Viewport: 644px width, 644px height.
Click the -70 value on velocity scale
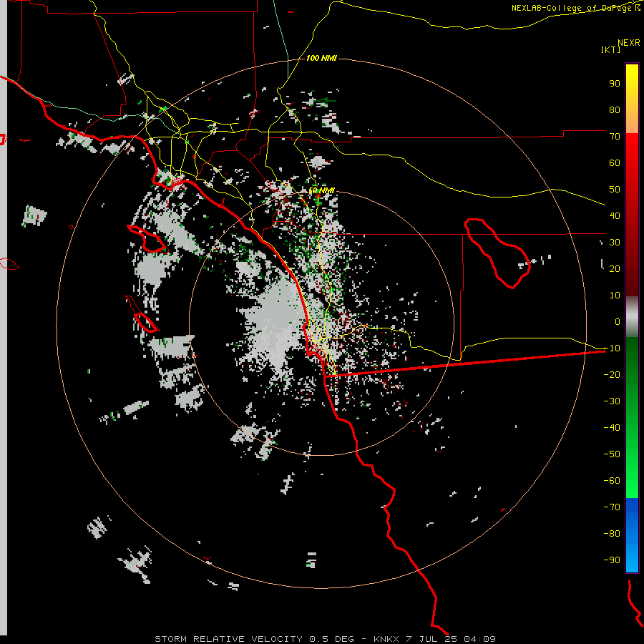612,507
